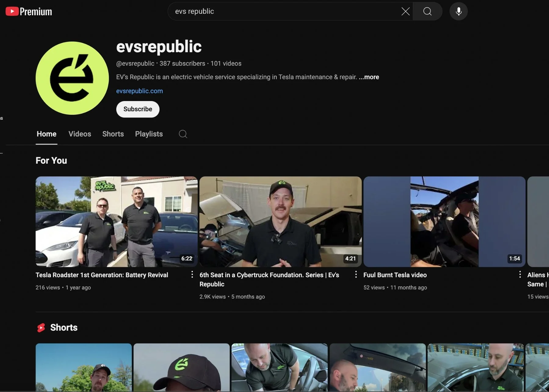This screenshot has width=549, height=392.
Task: Subscribe to the evsrepublic channel
Action: [138, 109]
